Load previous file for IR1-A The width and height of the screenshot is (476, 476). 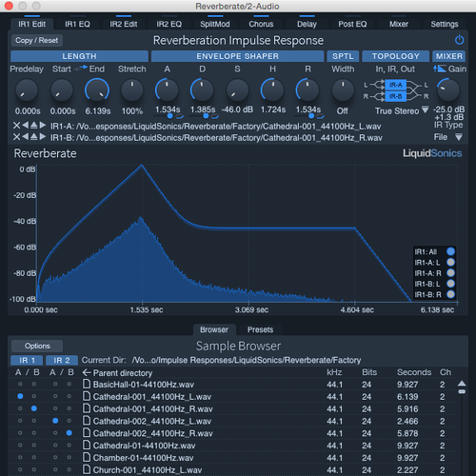[x=26, y=126]
